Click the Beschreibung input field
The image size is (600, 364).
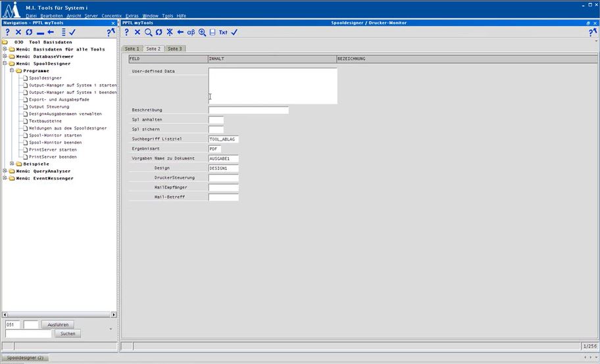[248, 110]
